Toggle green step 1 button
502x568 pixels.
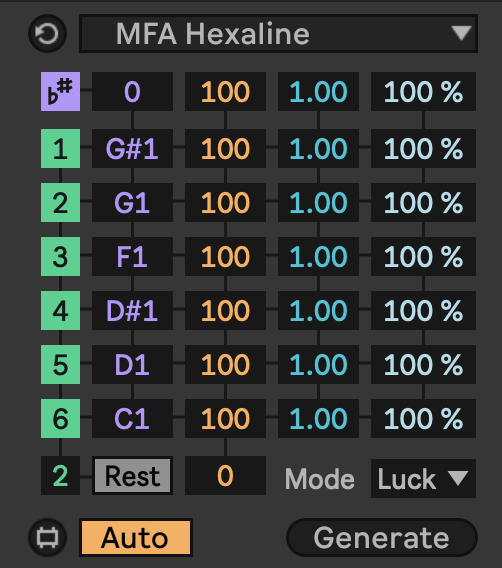(x=60, y=149)
